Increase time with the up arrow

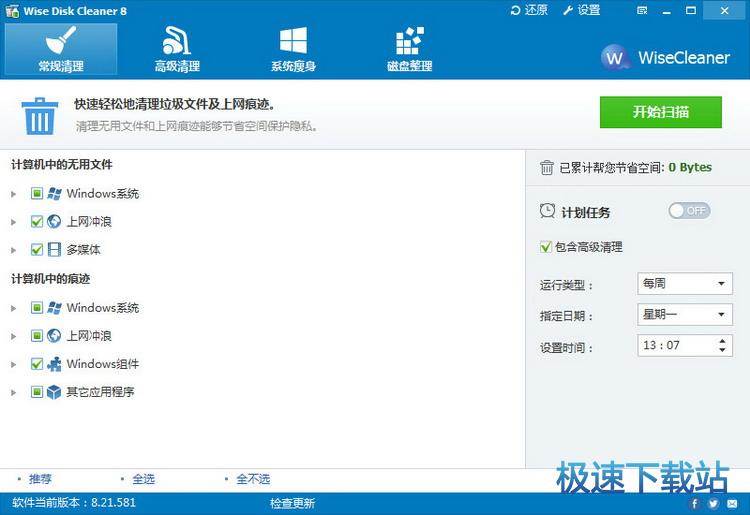click(x=722, y=340)
